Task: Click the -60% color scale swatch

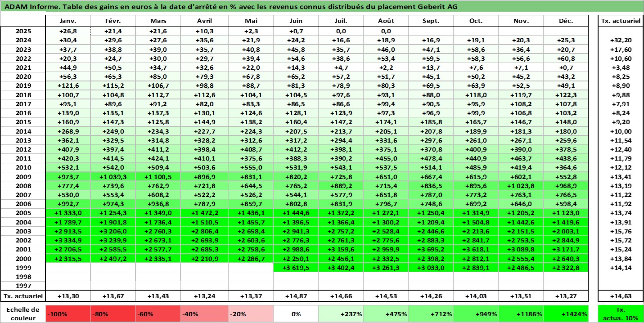Action: [158, 314]
